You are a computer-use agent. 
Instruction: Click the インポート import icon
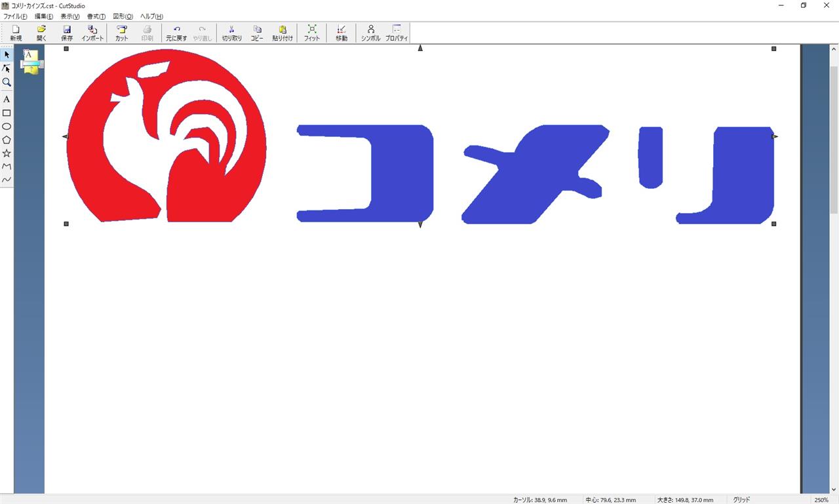(x=92, y=33)
